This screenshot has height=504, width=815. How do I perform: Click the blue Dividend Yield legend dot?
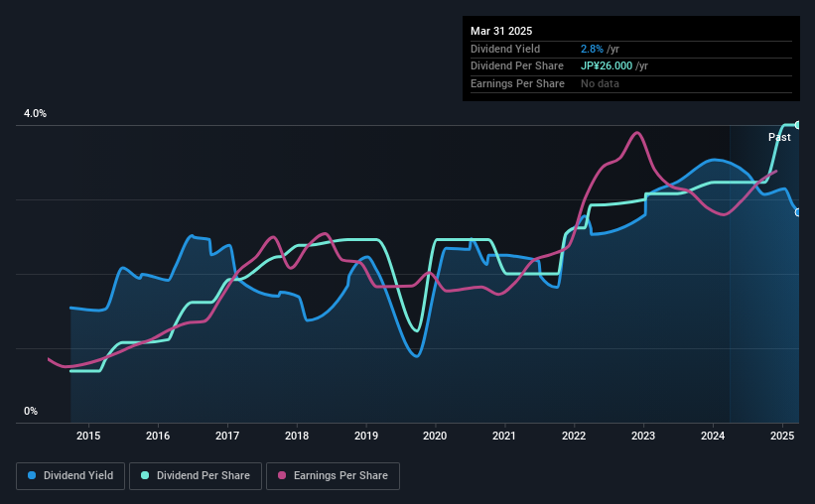pyautogui.click(x=32, y=475)
